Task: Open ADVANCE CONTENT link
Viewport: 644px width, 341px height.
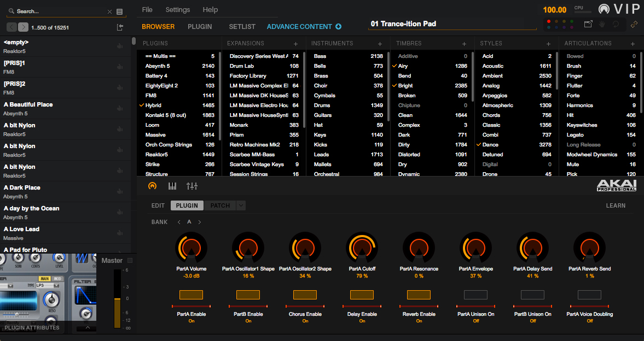Action: tap(299, 27)
